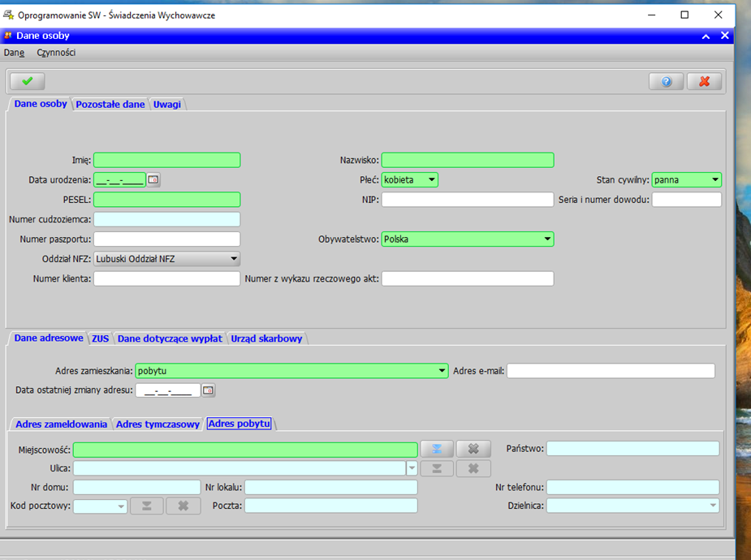Click the Oprogramowanie SW application icon
This screenshot has width=751, height=560.
click(9, 15)
